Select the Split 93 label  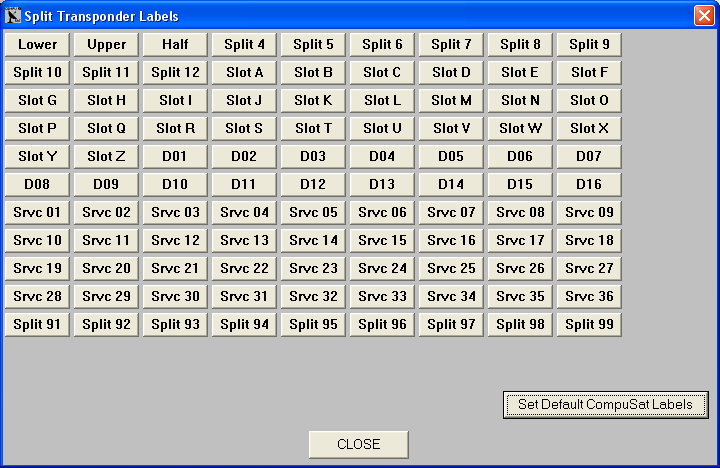click(x=175, y=325)
